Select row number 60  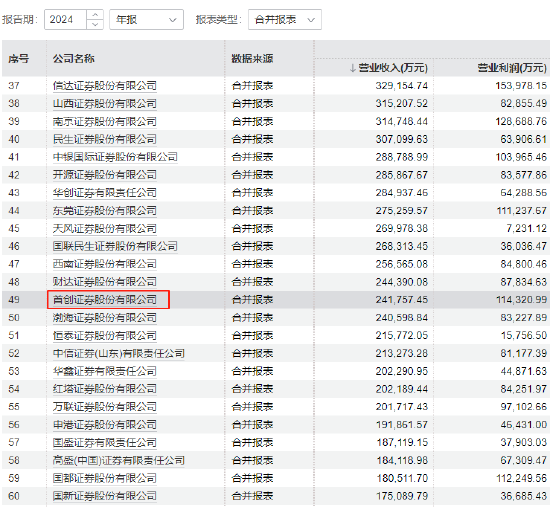coord(14,496)
